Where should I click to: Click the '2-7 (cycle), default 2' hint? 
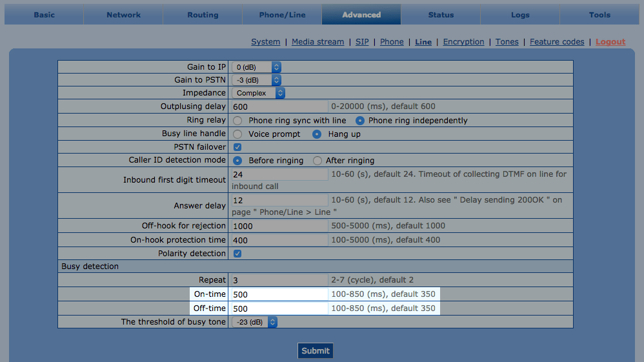coord(372,280)
